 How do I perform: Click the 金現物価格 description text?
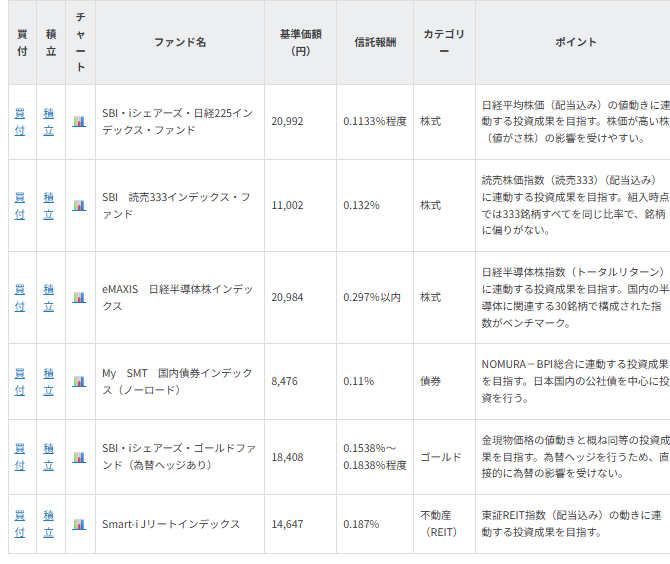pyautogui.click(x=575, y=457)
